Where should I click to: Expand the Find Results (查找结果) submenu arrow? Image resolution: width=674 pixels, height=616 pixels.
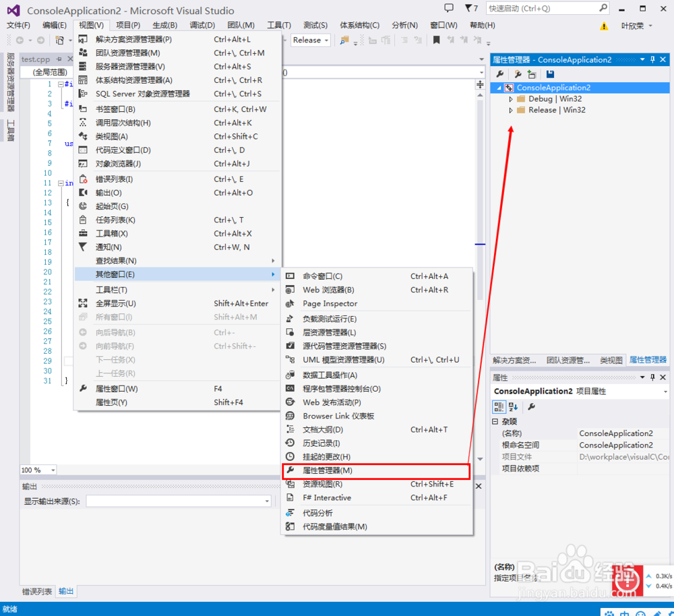tap(273, 261)
